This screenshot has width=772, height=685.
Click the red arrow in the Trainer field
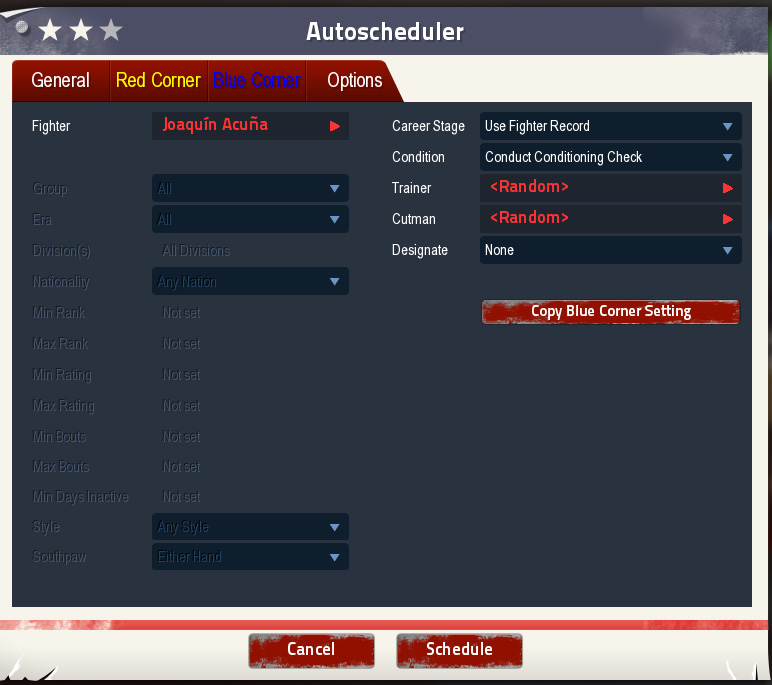pyautogui.click(x=727, y=187)
